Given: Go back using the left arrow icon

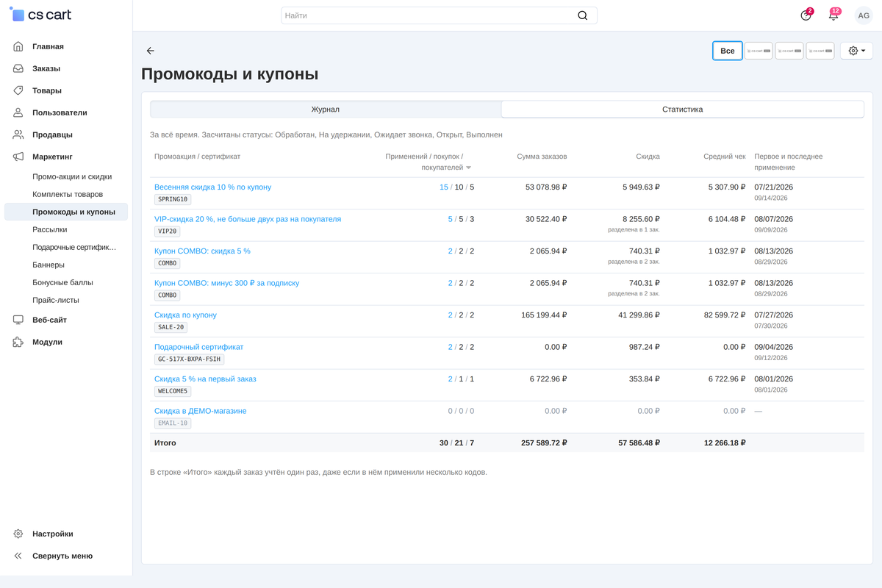Looking at the screenshot, I should [151, 51].
